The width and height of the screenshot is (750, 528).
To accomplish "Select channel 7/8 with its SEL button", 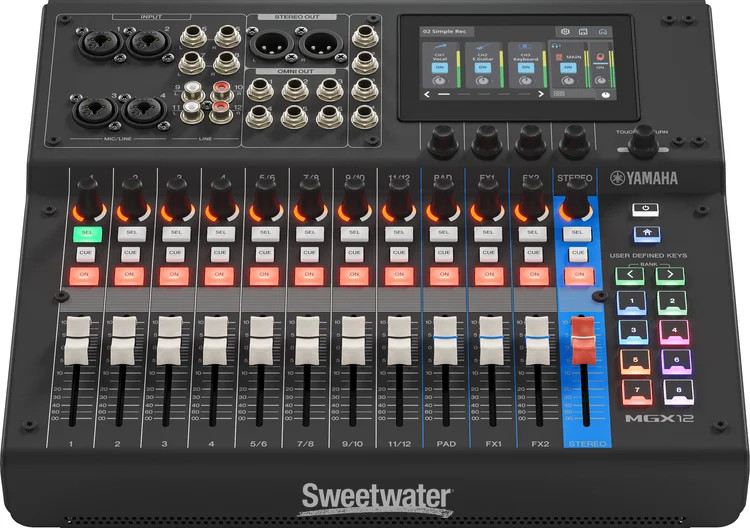I will (309, 233).
